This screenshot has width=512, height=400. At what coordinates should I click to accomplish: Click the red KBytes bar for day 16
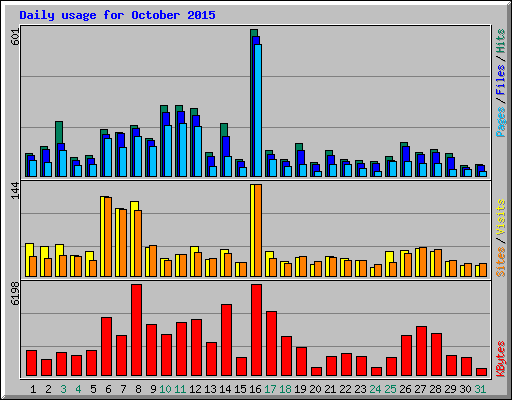(256, 330)
